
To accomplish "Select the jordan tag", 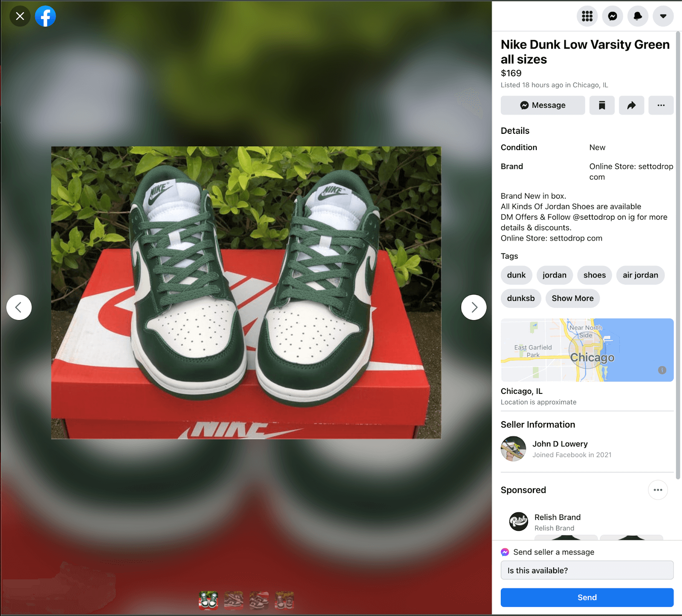I will click(x=555, y=275).
